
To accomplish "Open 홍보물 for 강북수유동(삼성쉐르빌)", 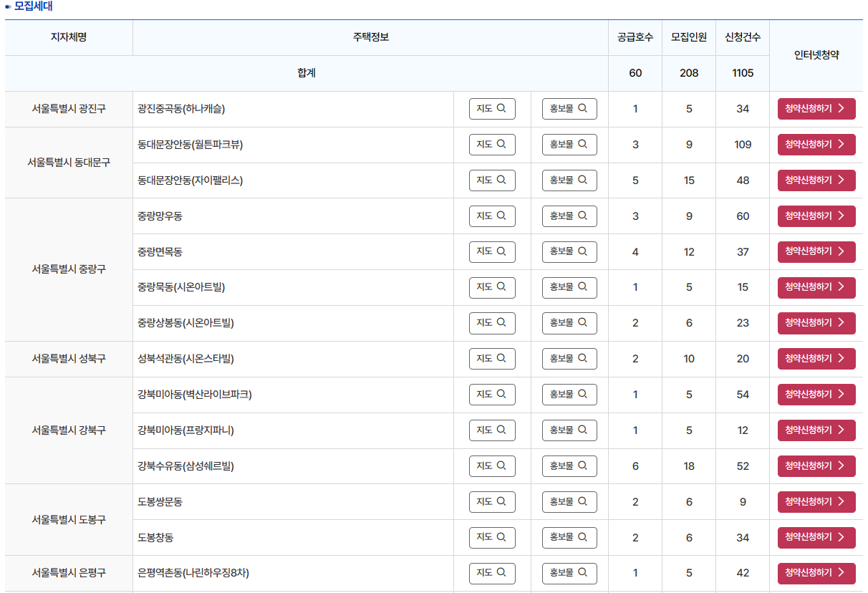I will pos(569,466).
